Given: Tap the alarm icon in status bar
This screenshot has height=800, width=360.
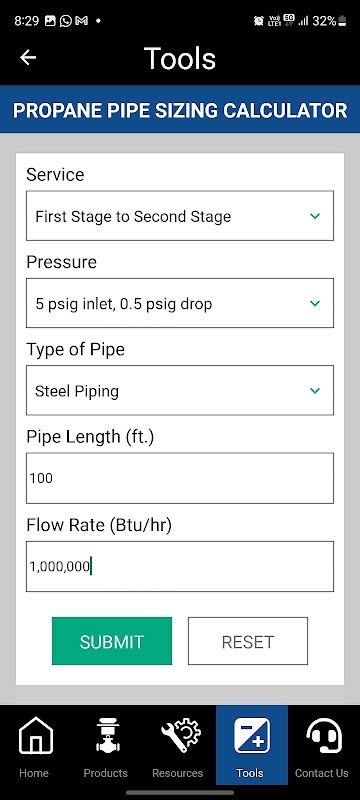Looking at the screenshot, I should pyautogui.click(x=259, y=21).
